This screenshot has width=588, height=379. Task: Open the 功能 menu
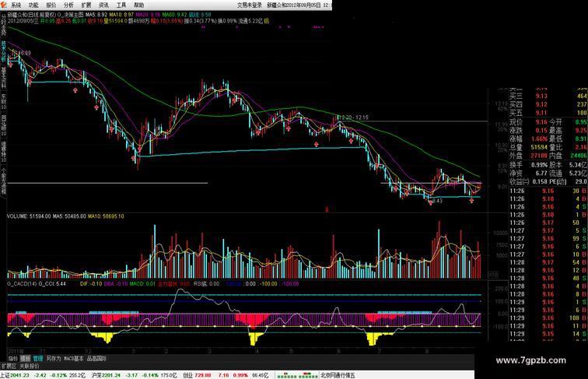[33, 5]
